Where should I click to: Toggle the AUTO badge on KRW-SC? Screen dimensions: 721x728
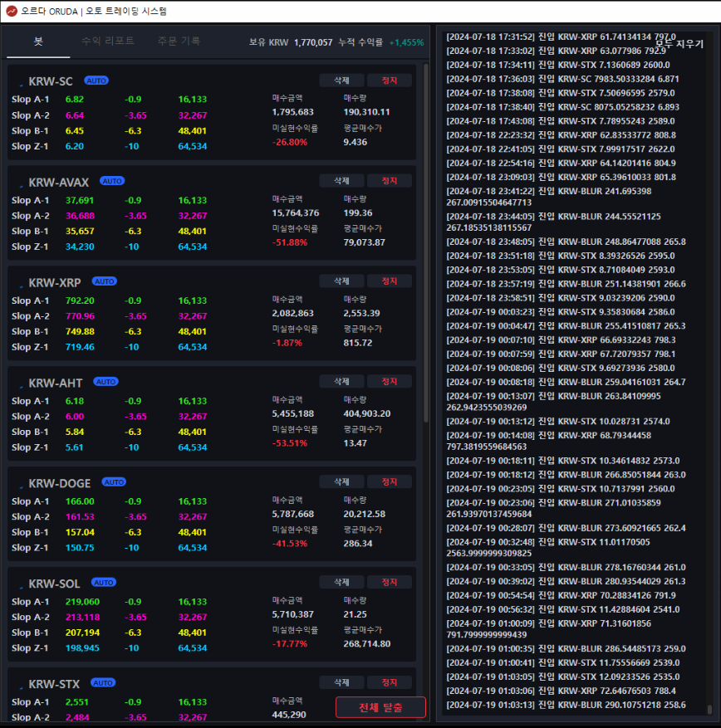(x=96, y=81)
